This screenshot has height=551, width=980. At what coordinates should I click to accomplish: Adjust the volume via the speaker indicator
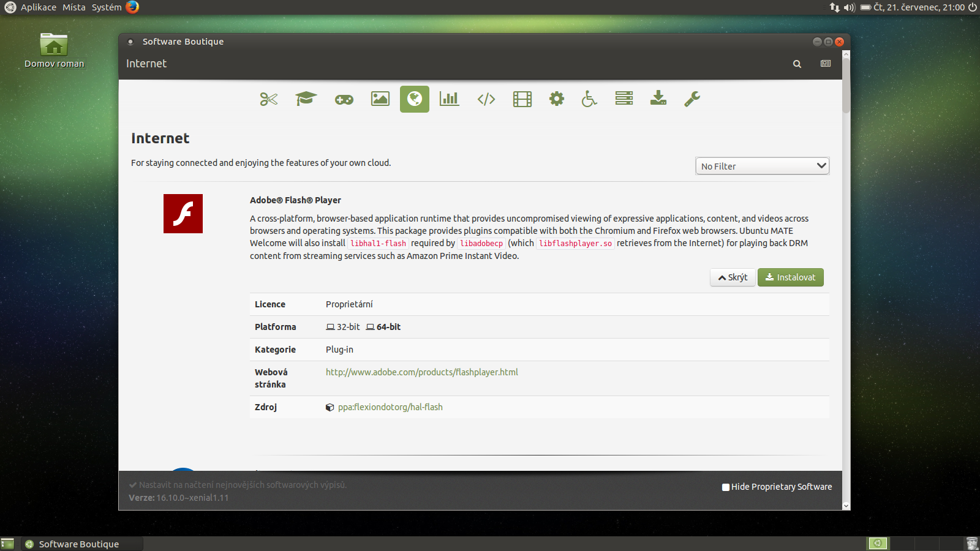click(x=848, y=7)
